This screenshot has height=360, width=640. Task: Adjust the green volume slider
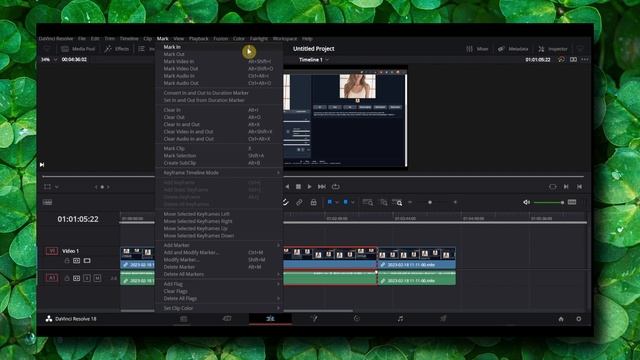coord(549,202)
